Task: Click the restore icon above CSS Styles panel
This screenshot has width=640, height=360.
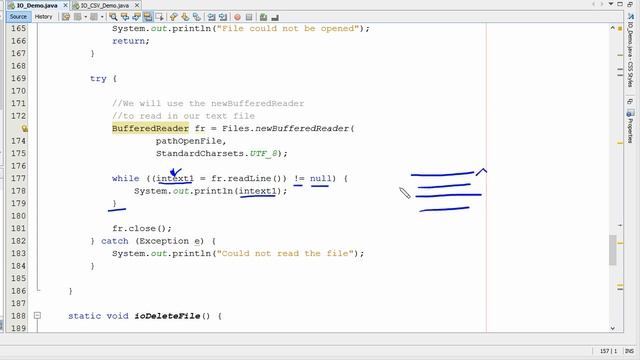Action: (x=631, y=4)
